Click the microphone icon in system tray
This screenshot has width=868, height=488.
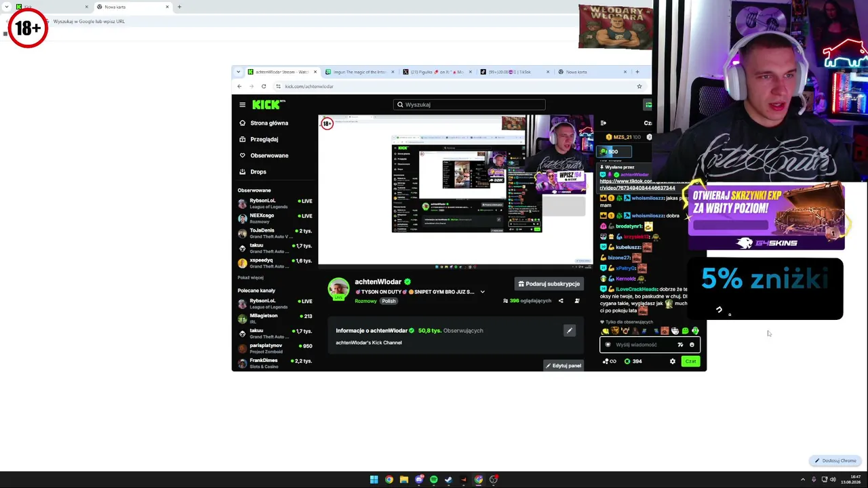coord(814,480)
